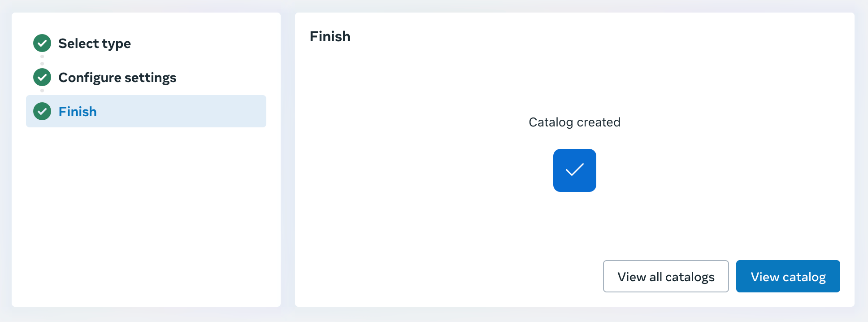868x322 pixels.
Task: Open the Select type step
Action: pyautogui.click(x=94, y=44)
